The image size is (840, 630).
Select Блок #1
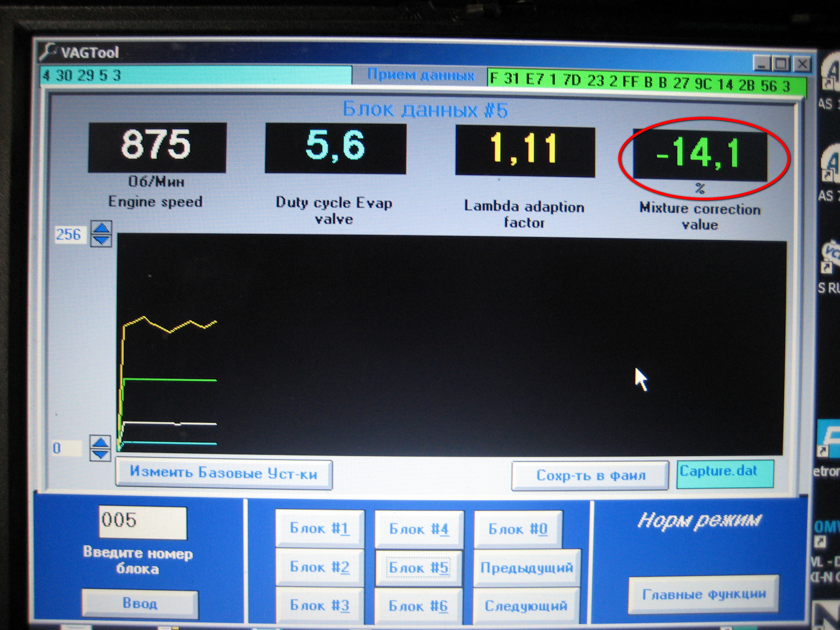pos(320,528)
